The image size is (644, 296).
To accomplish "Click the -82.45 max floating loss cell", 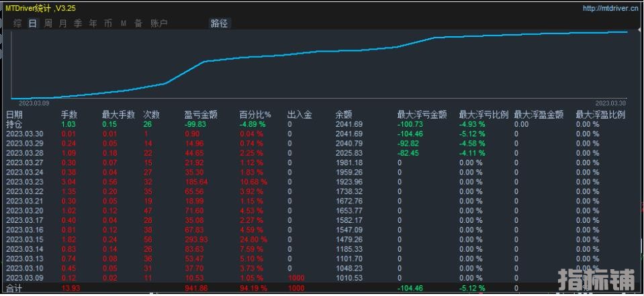I will [409, 153].
